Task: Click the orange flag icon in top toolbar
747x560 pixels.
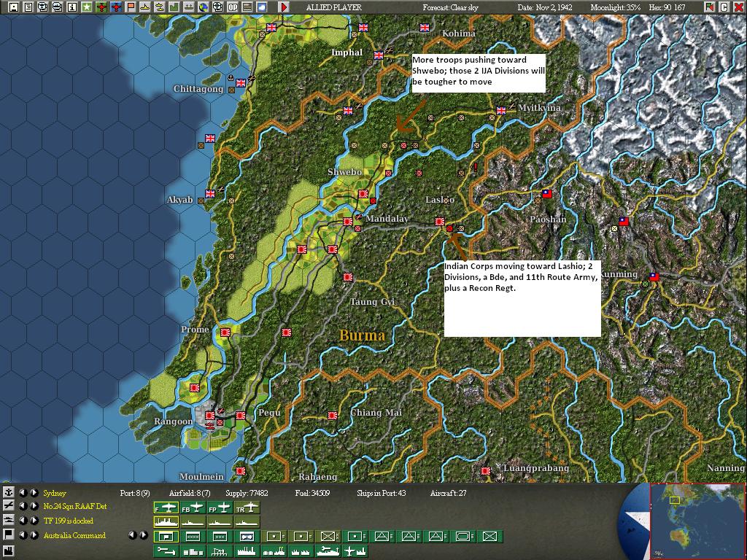Action: 130,7
